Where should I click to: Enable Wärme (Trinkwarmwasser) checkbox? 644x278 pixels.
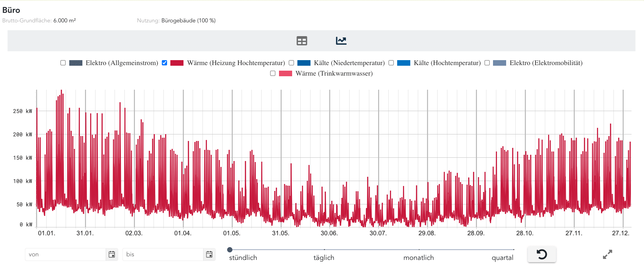pyautogui.click(x=273, y=73)
